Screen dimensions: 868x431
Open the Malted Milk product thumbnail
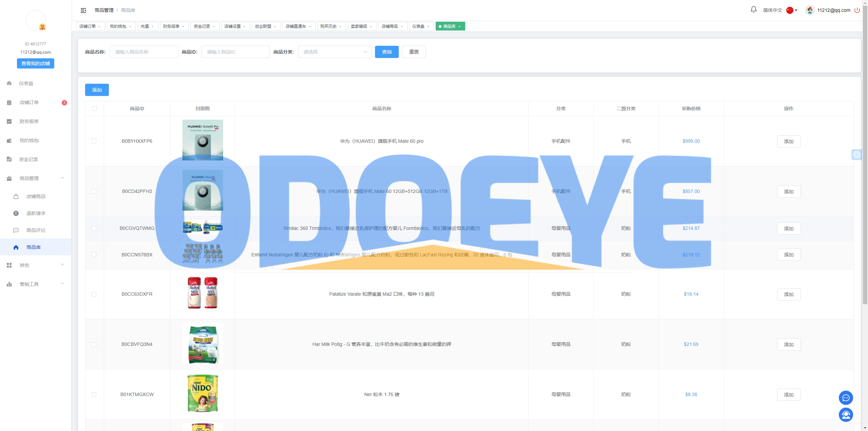(203, 293)
